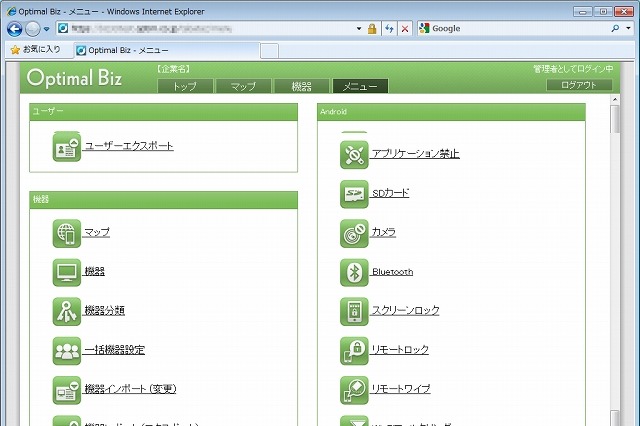Click the ログアウト button

pos(579,85)
